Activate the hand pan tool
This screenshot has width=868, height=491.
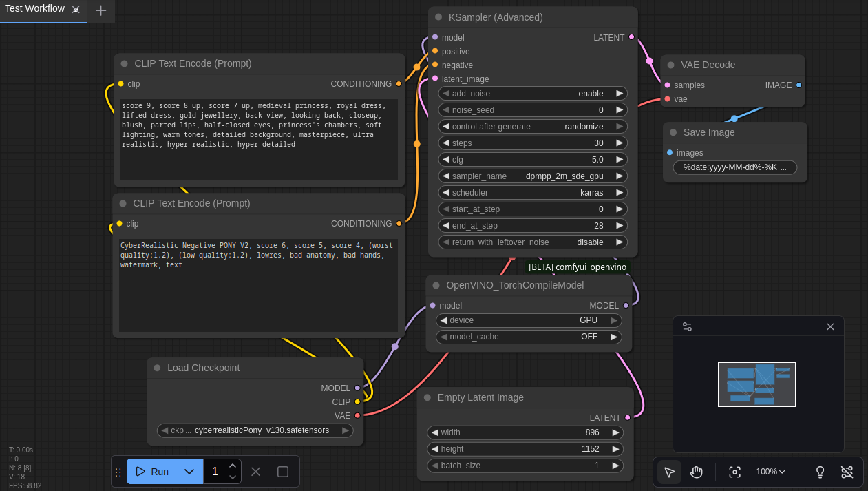coord(696,472)
